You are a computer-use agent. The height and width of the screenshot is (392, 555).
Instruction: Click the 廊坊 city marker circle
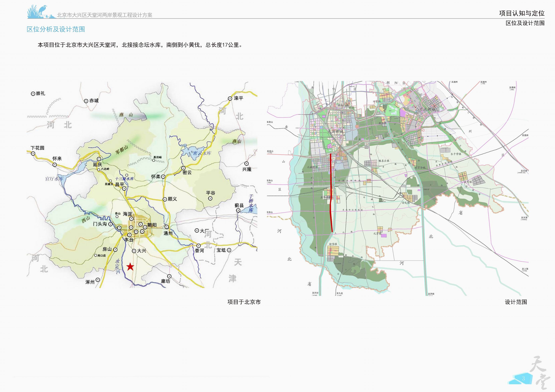(x=169, y=276)
